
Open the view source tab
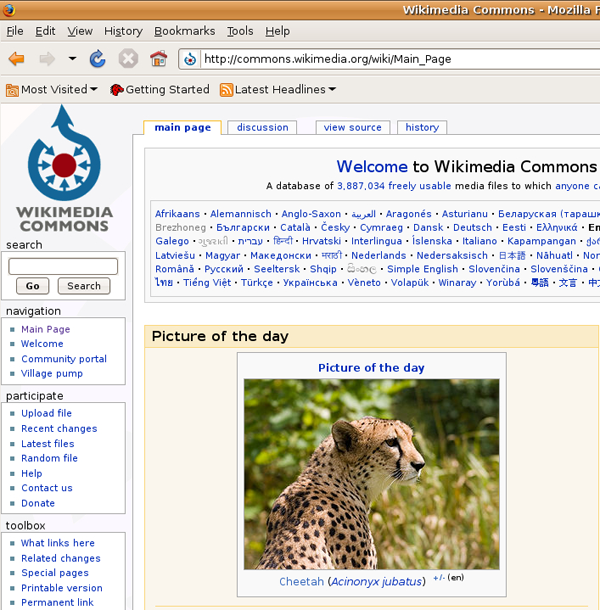(352, 128)
